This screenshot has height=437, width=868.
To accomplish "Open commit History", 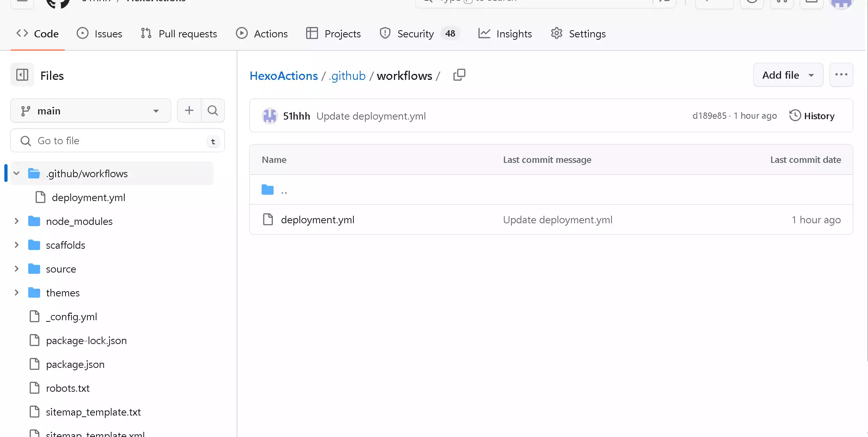I will click(812, 116).
